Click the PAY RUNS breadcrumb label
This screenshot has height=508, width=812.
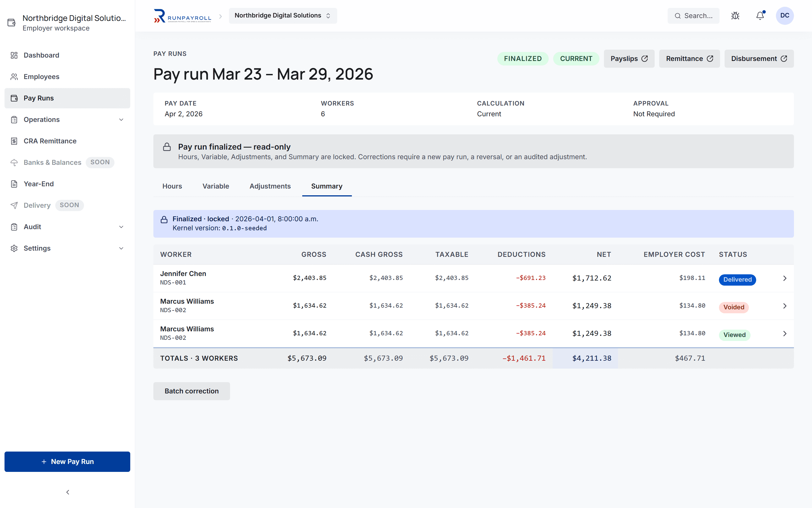170,54
